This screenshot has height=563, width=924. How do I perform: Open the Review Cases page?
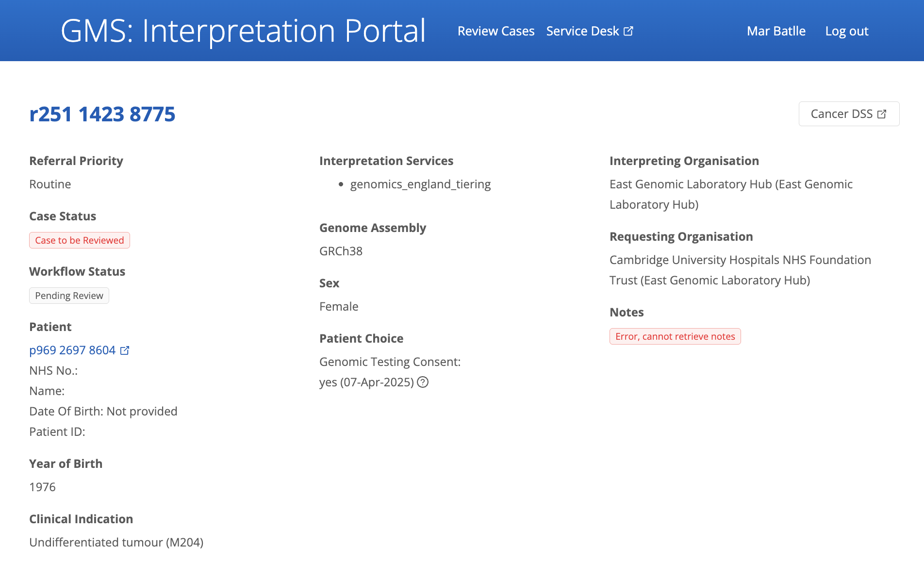click(495, 31)
